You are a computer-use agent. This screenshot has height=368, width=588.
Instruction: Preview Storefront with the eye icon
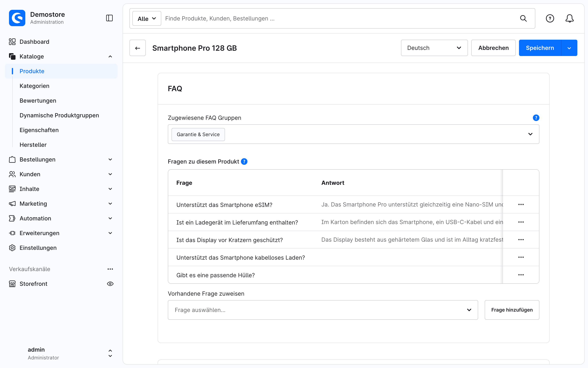(110, 284)
